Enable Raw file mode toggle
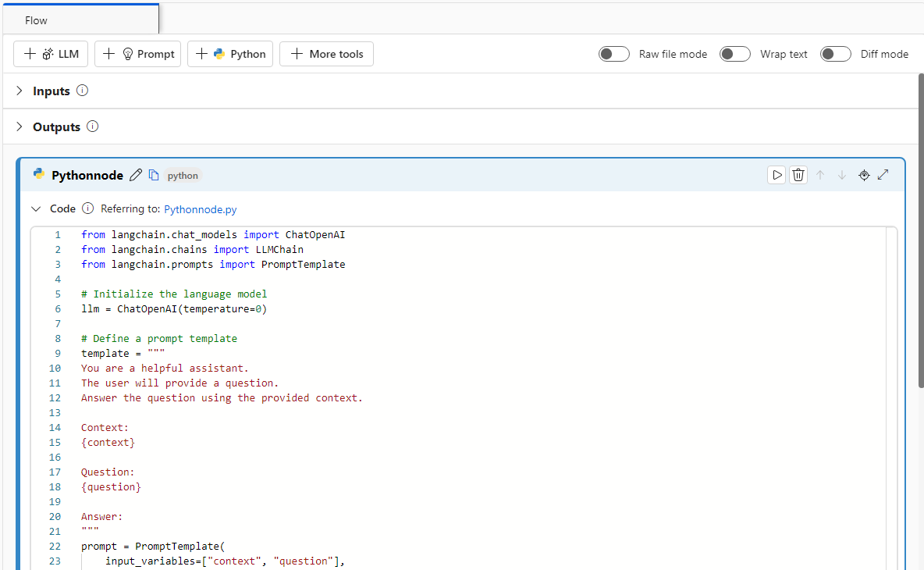The width and height of the screenshot is (924, 570). coord(614,54)
